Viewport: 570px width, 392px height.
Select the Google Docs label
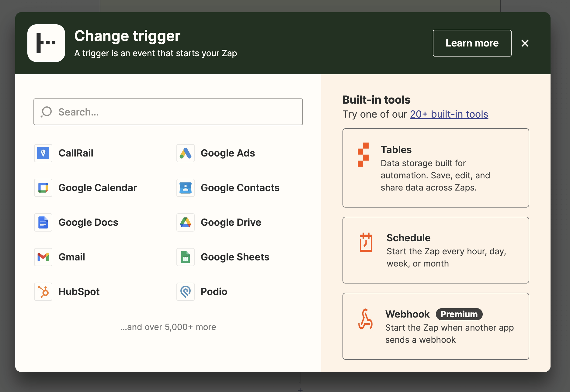[88, 222]
